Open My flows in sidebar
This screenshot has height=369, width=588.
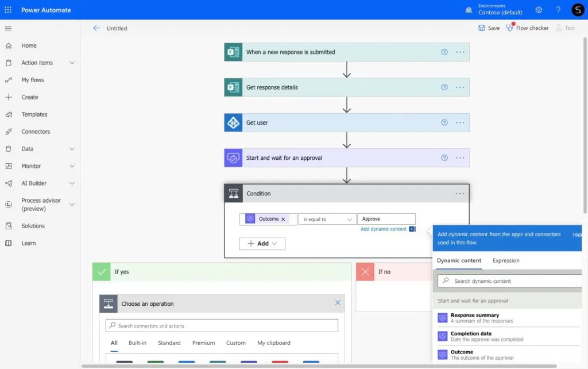(33, 80)
